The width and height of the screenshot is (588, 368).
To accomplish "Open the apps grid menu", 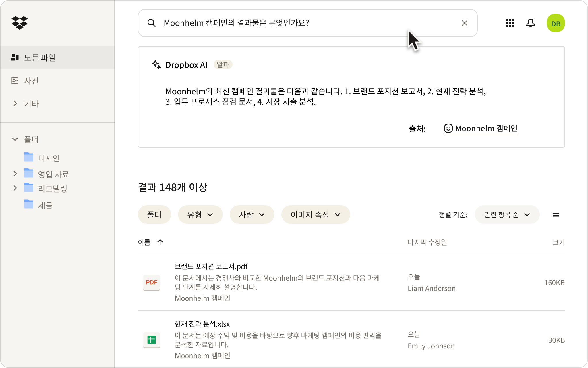I will click(510, 23).
